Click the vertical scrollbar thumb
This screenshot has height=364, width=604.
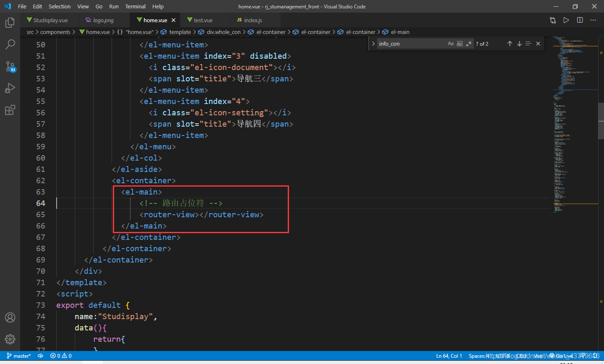601,120
